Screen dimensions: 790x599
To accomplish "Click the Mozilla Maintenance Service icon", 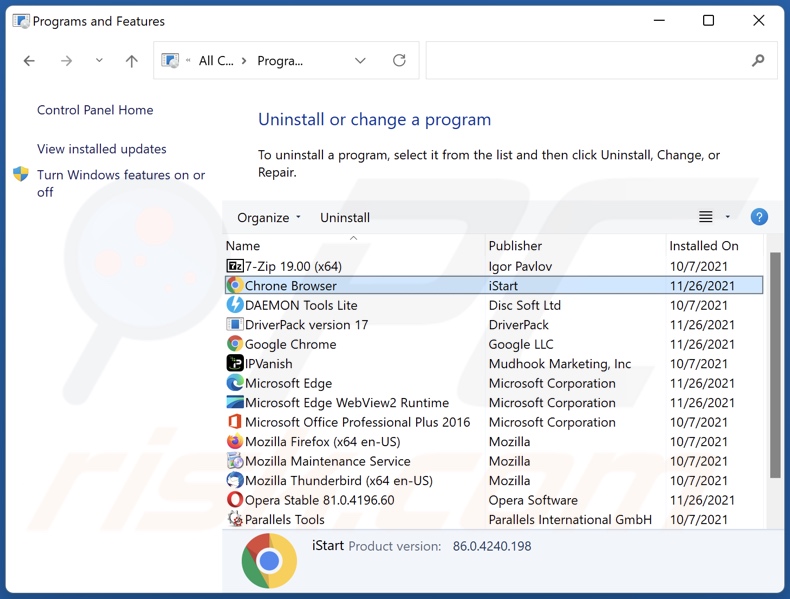I will [x=235, y=461].
